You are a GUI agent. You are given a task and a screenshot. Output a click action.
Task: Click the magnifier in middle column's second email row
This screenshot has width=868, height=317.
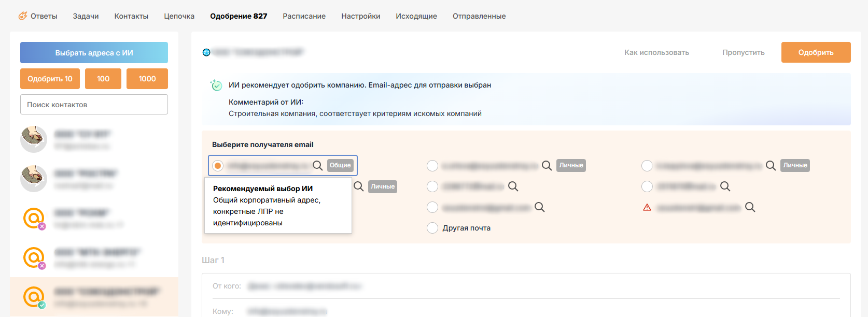coord(513,186)
